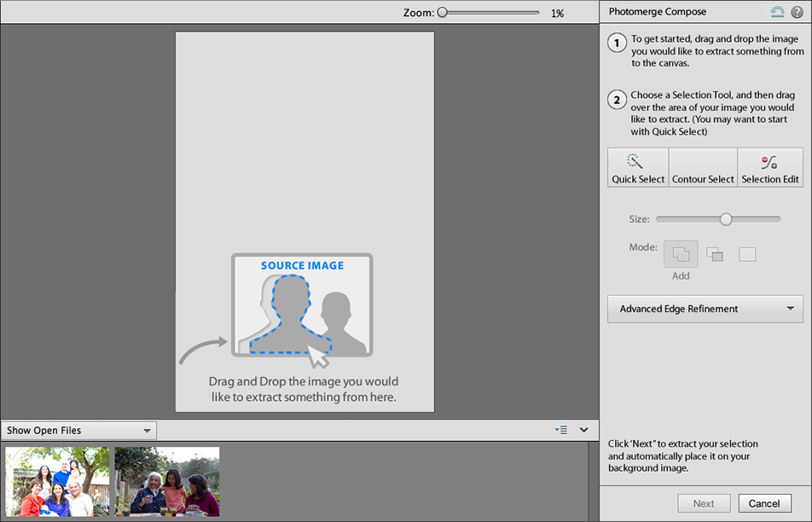Viewport: 812px width, 522px height.
Task: Select the three women photo thumbnail
Action: (x=167, y=482)
